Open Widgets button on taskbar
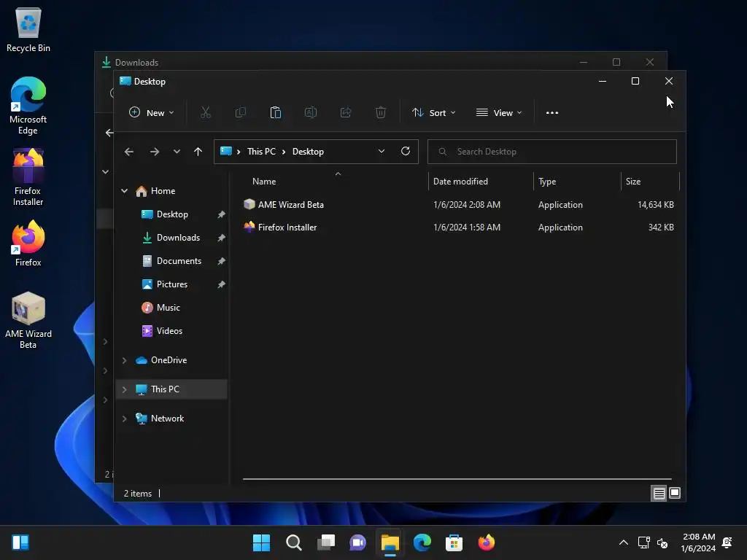Image resolution: width=747 pixels, height=560 pixels. [x=20, y=542]
